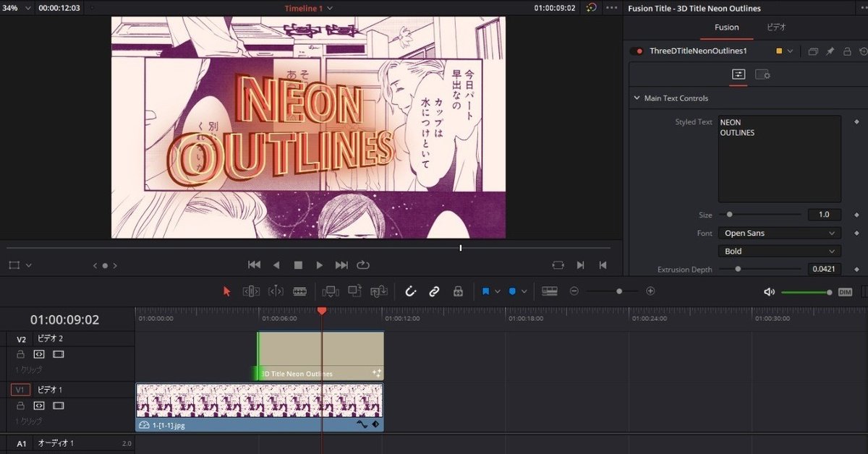Toggle Loop playback button
Screen dimensions: 868x454
pyautogui.click(x=363, y=265)
